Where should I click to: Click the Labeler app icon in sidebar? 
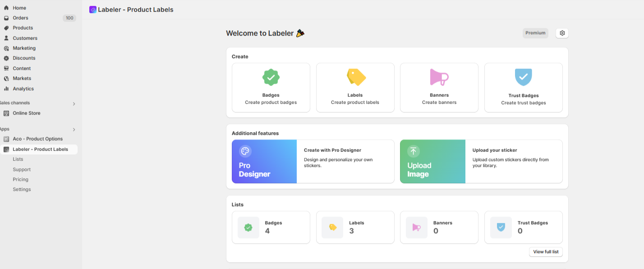[6, 149]
